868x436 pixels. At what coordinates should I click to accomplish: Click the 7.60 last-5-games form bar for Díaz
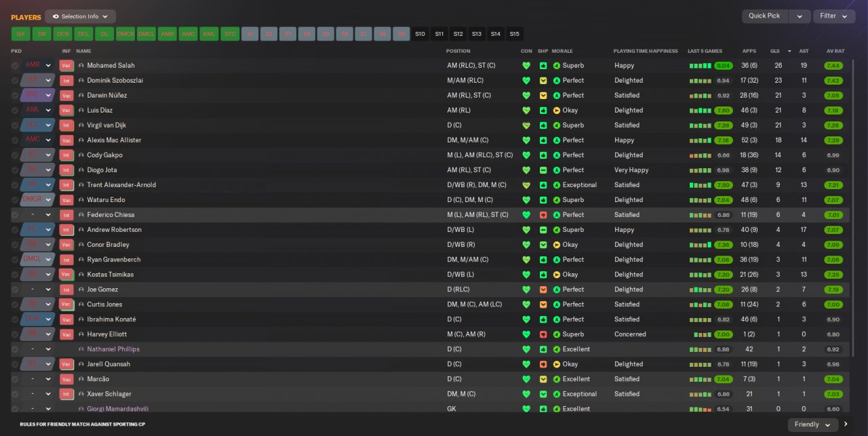[x=724, y=111]
